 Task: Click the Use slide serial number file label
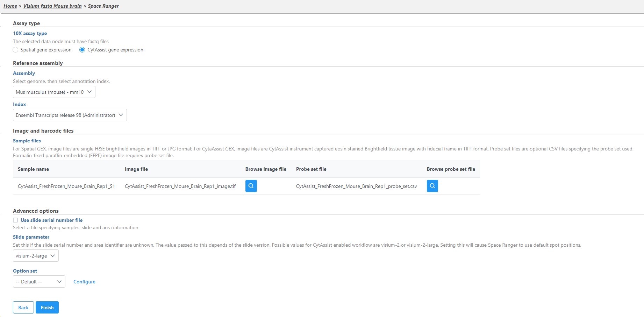(x=51, y=220)
